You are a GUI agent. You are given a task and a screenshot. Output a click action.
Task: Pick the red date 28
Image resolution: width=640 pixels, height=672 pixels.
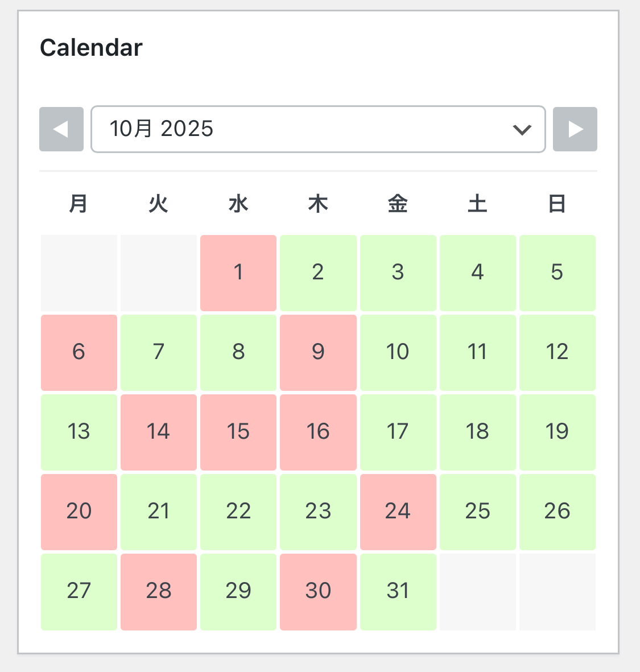pos(159,591)
